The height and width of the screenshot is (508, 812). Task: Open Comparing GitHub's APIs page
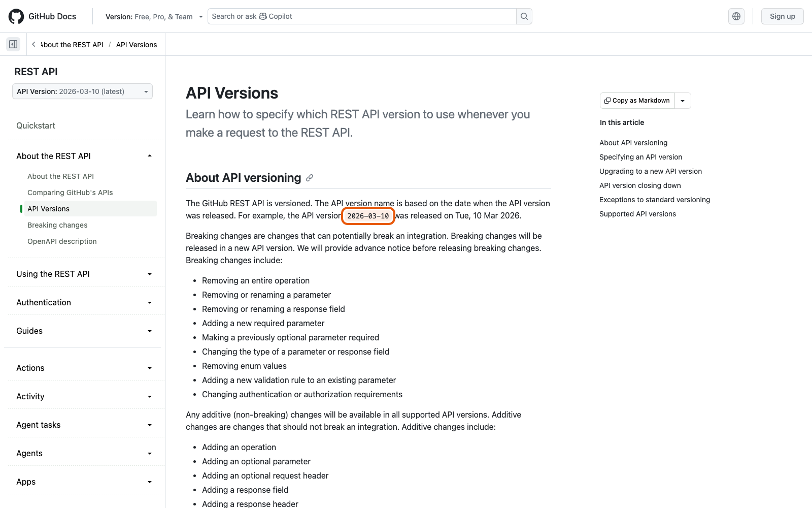click(70, 193)
